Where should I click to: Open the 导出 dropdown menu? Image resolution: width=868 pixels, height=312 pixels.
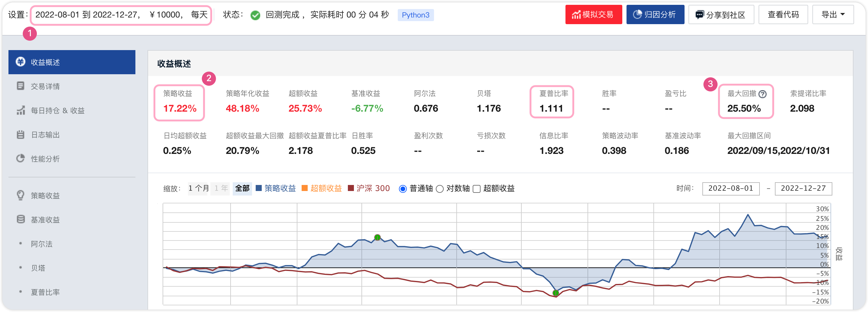coord(833,15)
